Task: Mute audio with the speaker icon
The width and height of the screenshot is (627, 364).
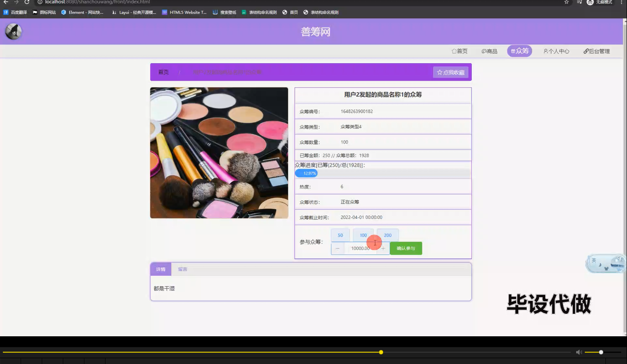Action: pyautogui.click(x=579, y=352)
